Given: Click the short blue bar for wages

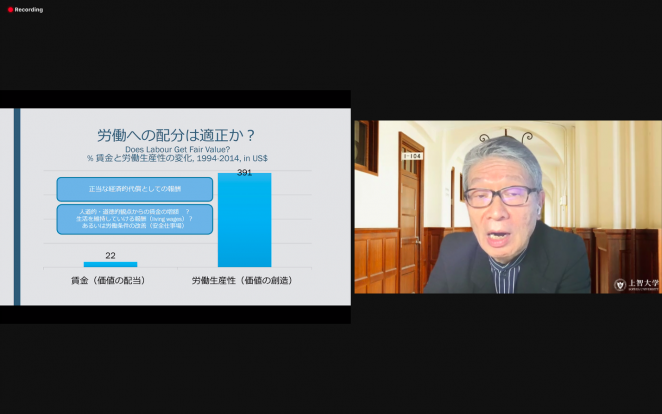Looking at the screenshot, I should [x=110, y=264].
